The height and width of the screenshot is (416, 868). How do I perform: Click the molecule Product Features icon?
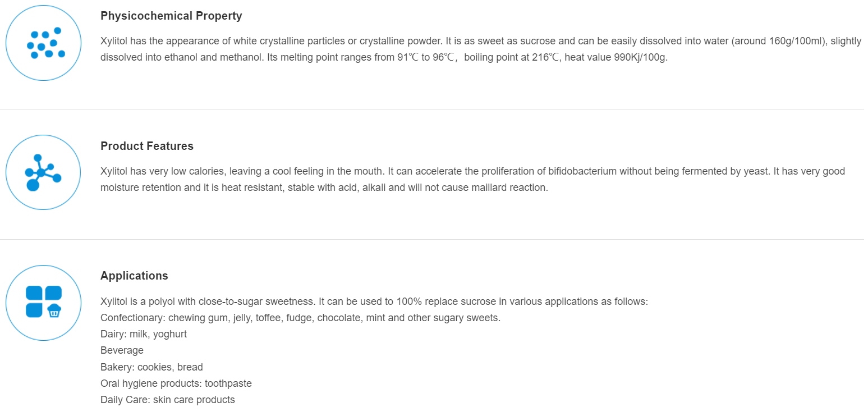[x=44, y=172]
